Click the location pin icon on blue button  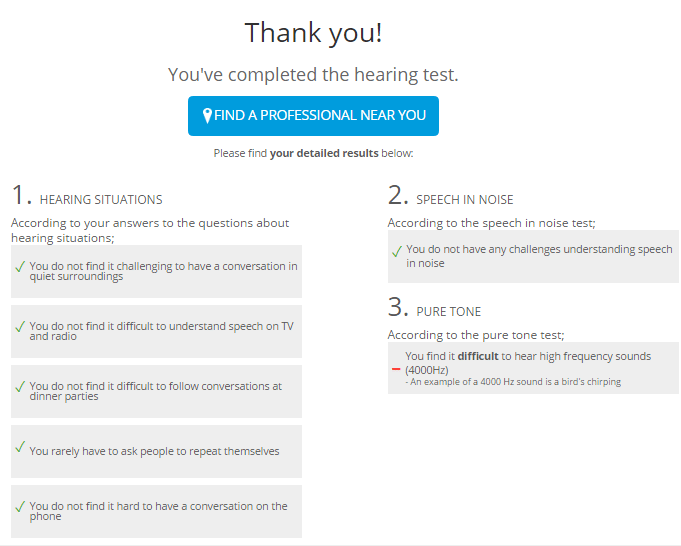207,116
